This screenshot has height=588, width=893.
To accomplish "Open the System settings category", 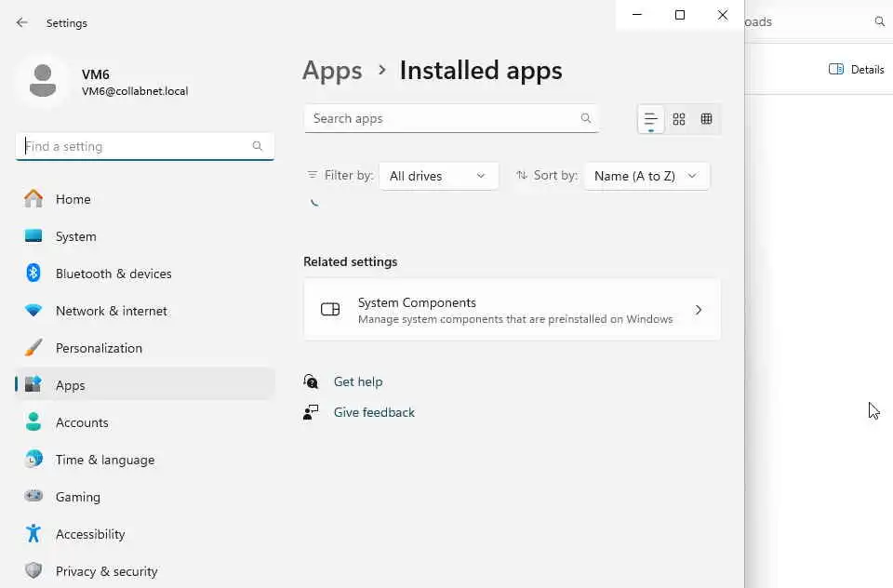I will (75, 236).
